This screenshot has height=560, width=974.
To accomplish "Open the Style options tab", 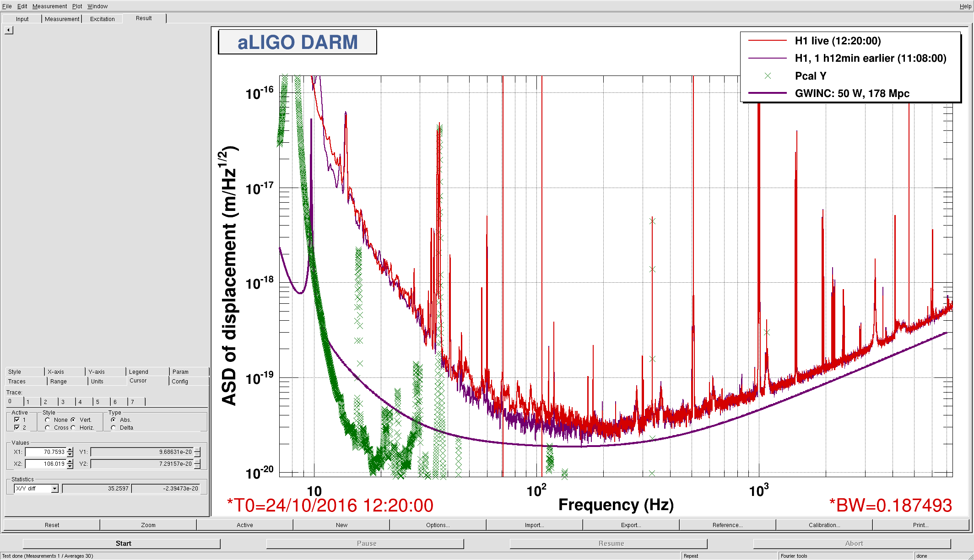I will coord(25,372).
